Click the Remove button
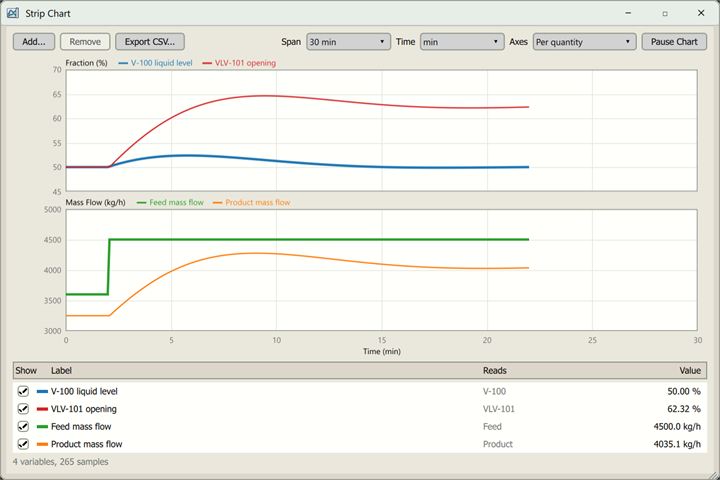Viewport: 720px width, 480px height. coord(85,41)
